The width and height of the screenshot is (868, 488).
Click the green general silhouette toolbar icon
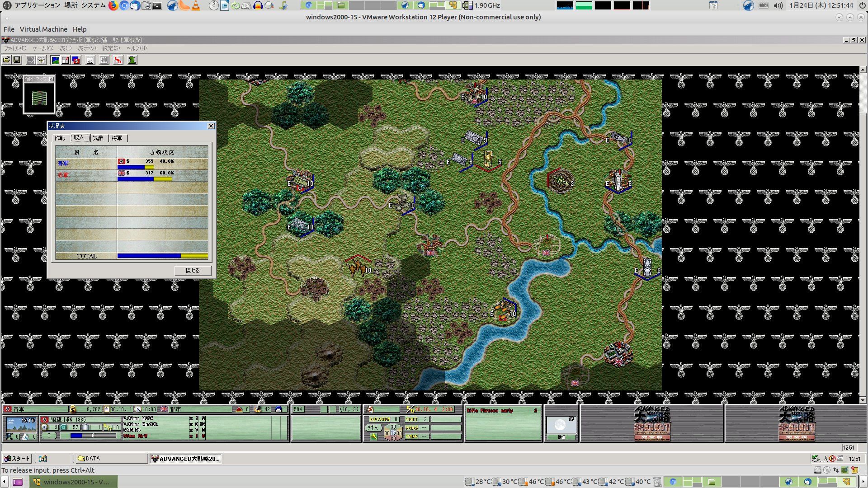132,60
